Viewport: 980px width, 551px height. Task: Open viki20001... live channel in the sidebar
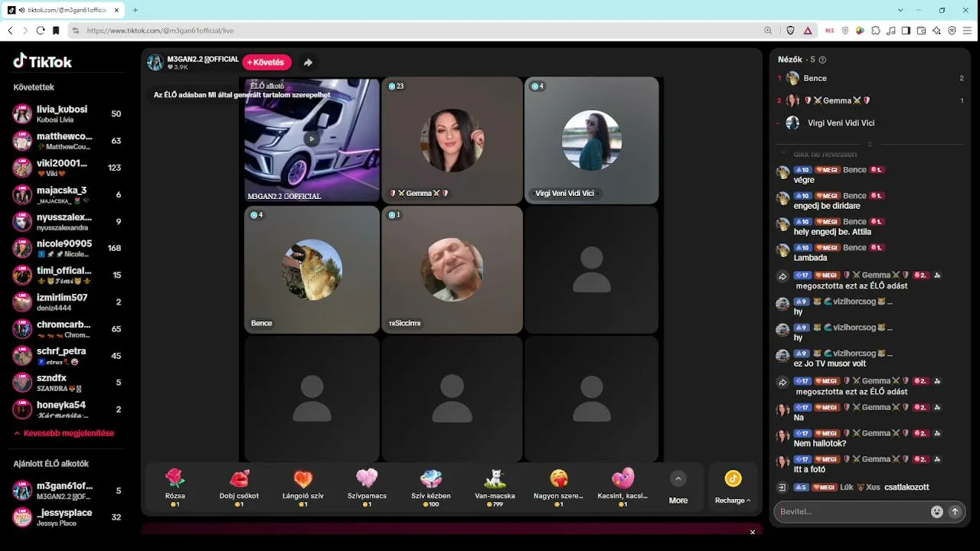point(67,168)
